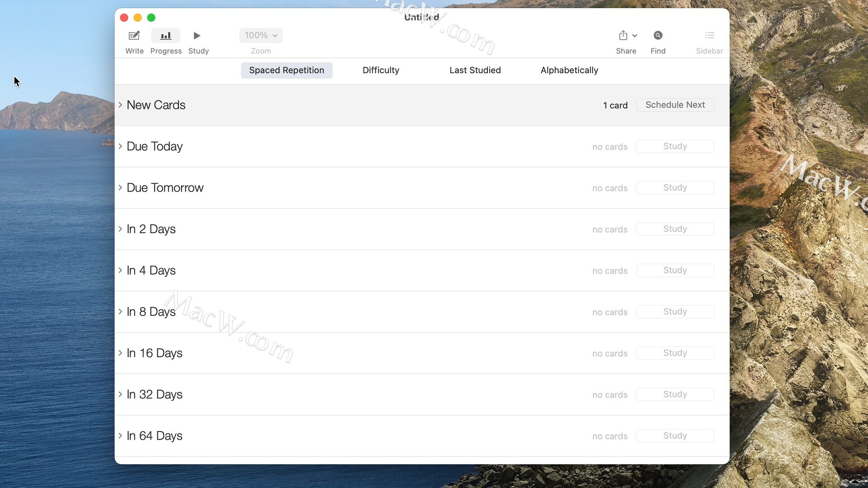Image resolution: width=868 pixels, height=488 pixels.
Task: Open the Share menu chevron
Action: tap(635, 36)
